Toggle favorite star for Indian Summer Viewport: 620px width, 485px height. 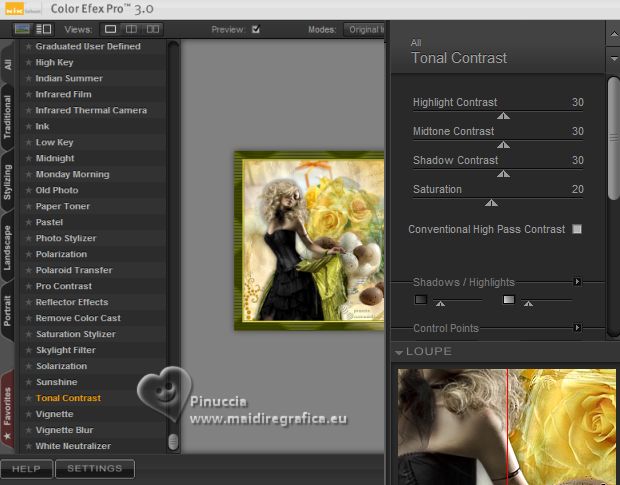tap(28, 79)
